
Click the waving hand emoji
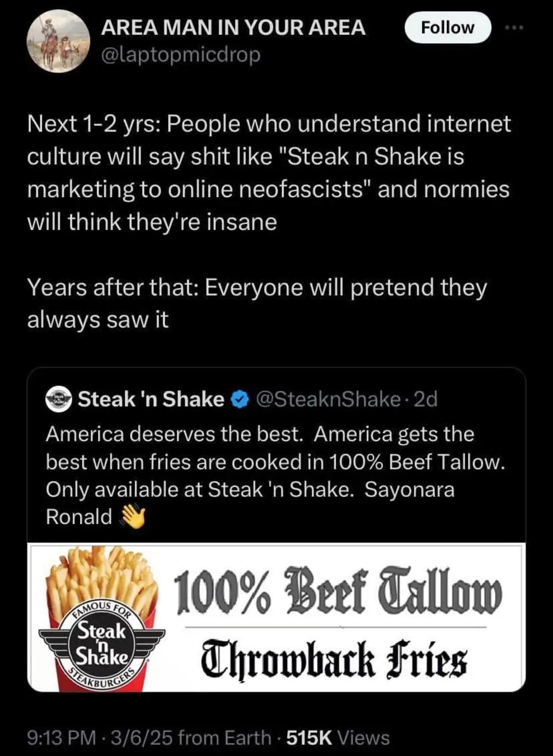[133, 517]
